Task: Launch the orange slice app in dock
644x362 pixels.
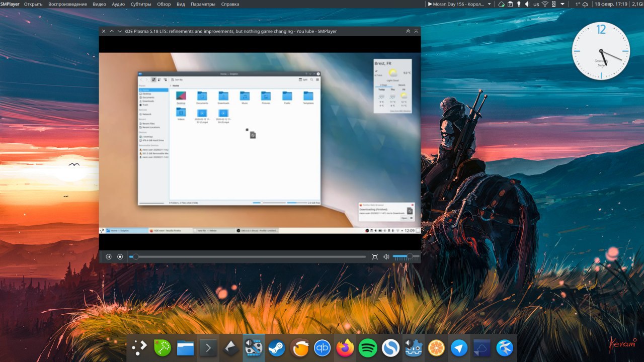Action: pyautogui.click(x=436, y=348)
